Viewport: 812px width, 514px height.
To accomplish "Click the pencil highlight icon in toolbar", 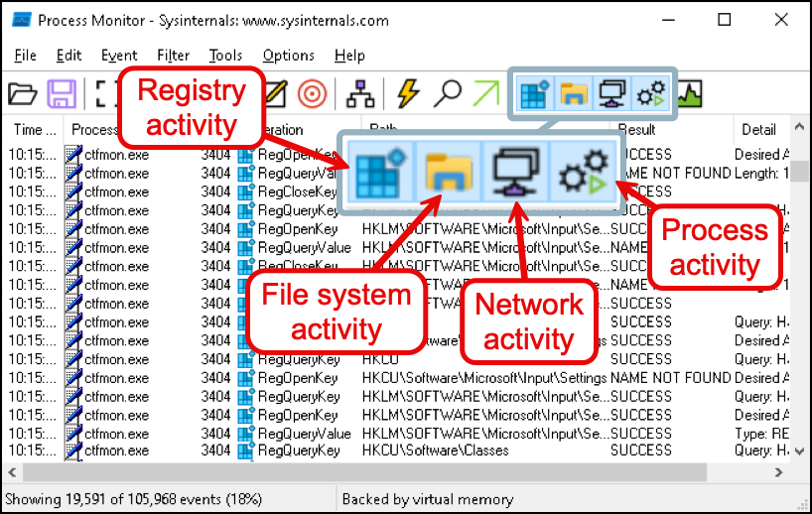I will tap(275, 93).
